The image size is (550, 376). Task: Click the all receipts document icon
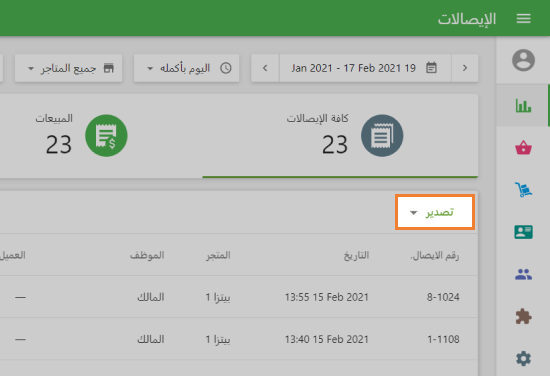click(382, 136)
